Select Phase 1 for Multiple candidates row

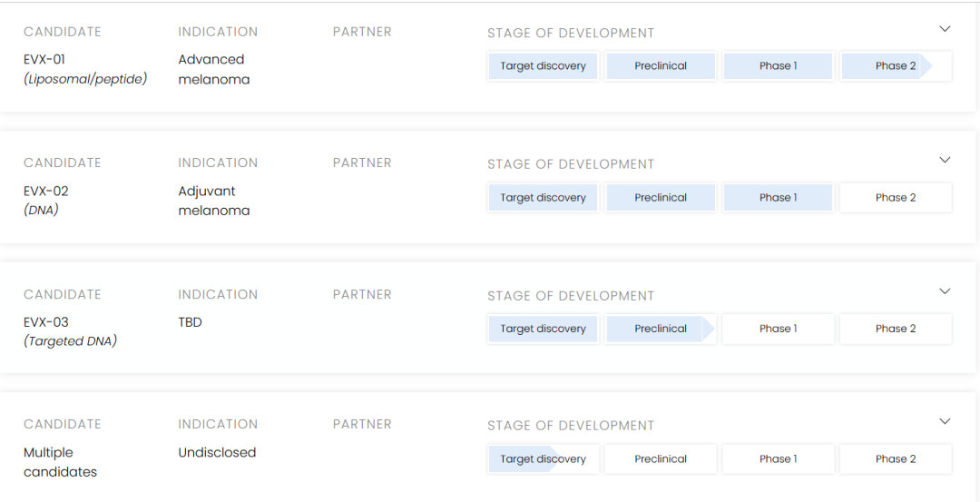pos(779,458)
